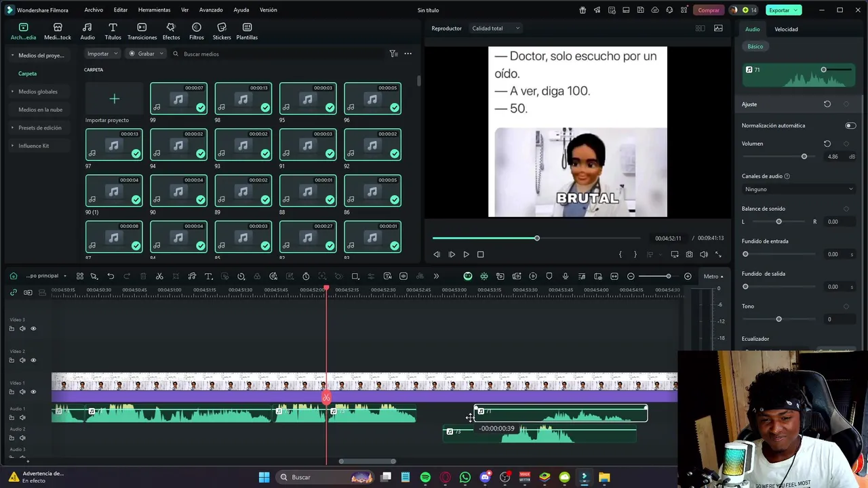Click the marker shield icon in timeline toolbar

pyautogui.click(x=549, y=276)
